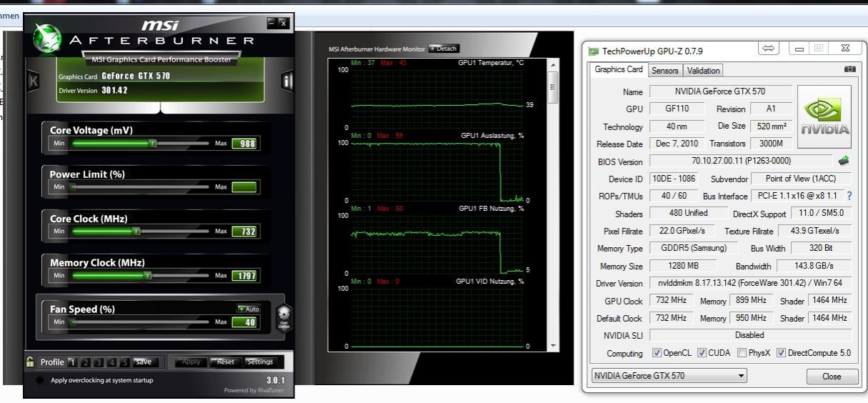Click the Memory Clock slider handle
Image resolution: width=868 pixels, height=403 pixels.
point(147,275)
